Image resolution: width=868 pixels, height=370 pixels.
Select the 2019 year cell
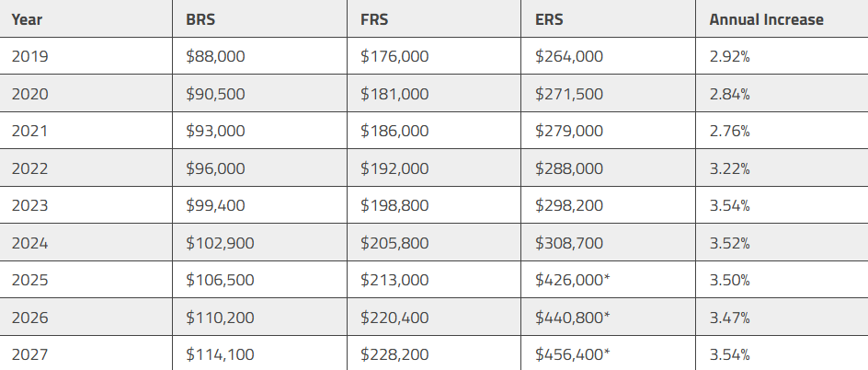coord(86,56)
